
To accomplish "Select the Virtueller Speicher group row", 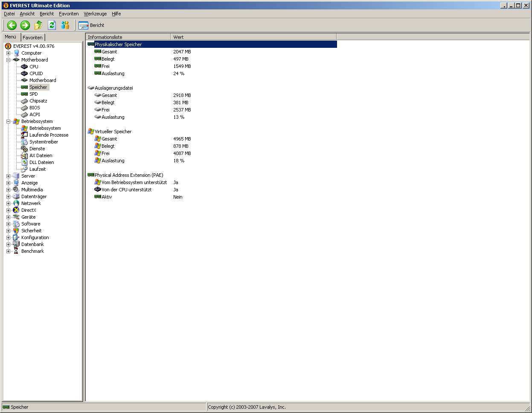I will pos(113,132).
